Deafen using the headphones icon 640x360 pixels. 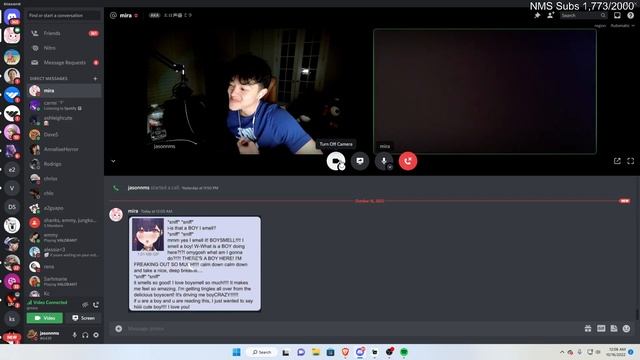(85, 335)
